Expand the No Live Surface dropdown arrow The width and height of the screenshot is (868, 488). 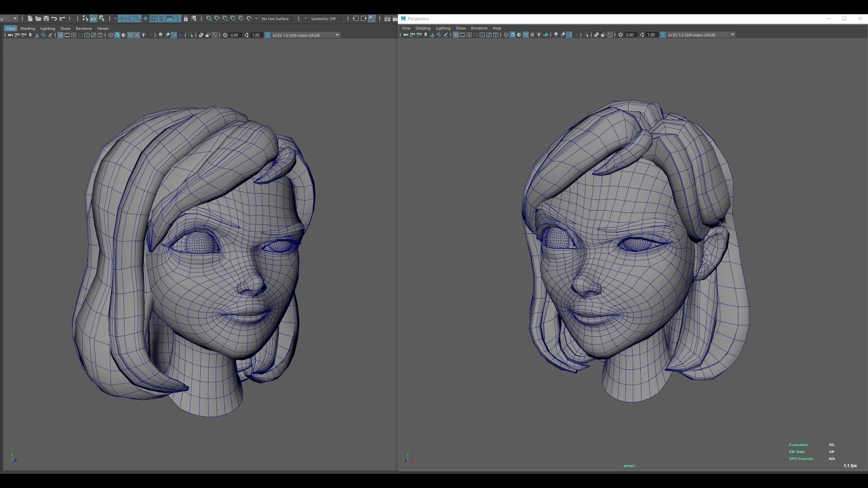(256, 18)
